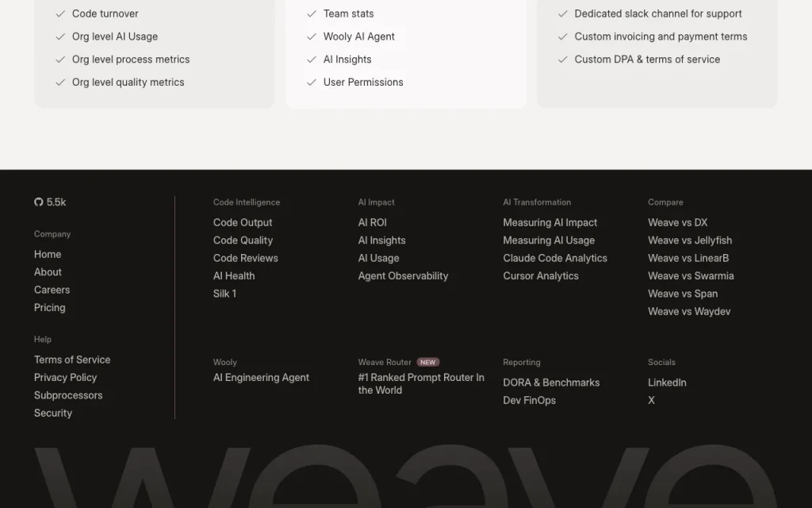Open the Cursor Analytics link

pos(541,275)
